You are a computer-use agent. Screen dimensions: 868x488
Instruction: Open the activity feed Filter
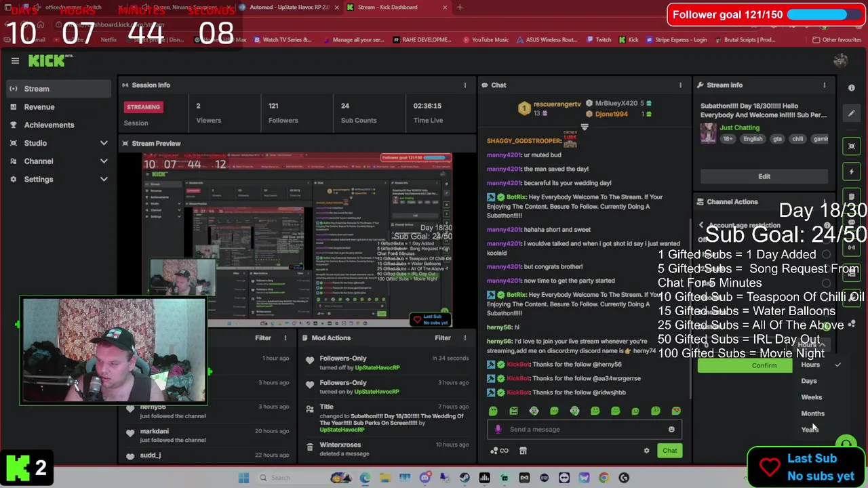pyautogui.click(x=263, y=338)
